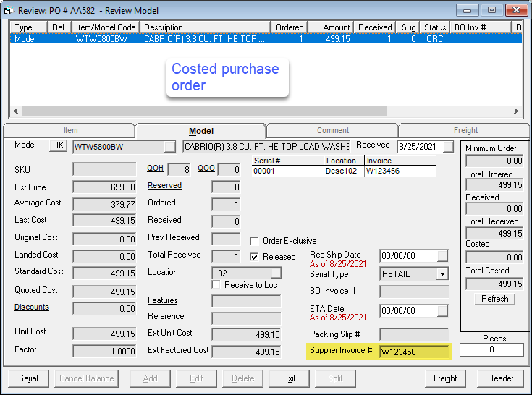Open the ETA Date picker button
This screenshot has height=395, width=532.
coord(442,311)
